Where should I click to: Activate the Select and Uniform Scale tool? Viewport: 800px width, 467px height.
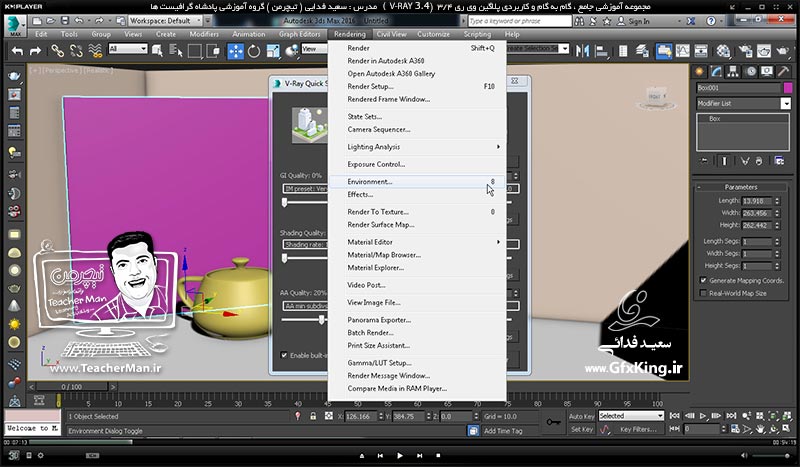(x=273, y=51)
